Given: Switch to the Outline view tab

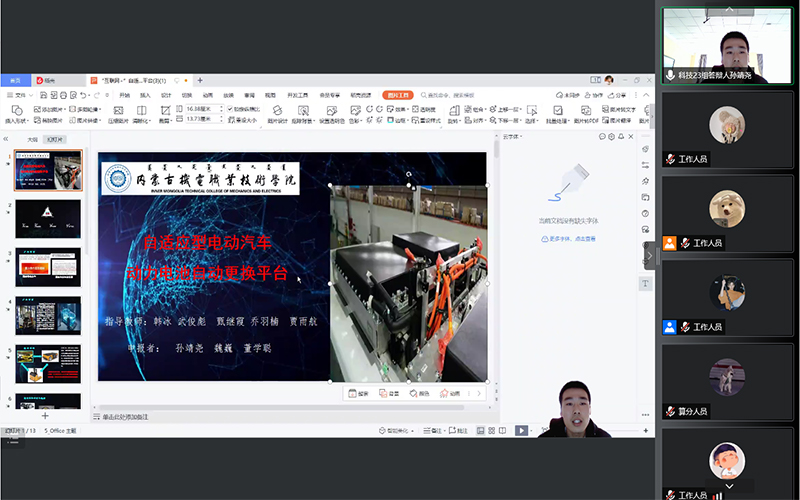Looking at the screenshot, I should point(33,139).
